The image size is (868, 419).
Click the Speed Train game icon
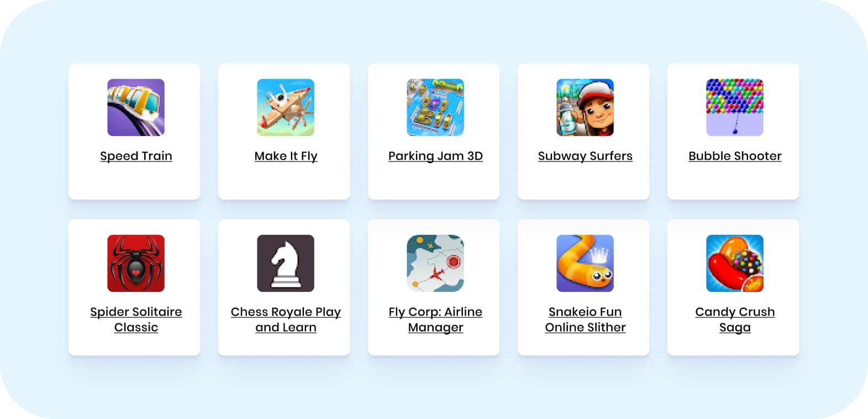click(x=136, y=107)
